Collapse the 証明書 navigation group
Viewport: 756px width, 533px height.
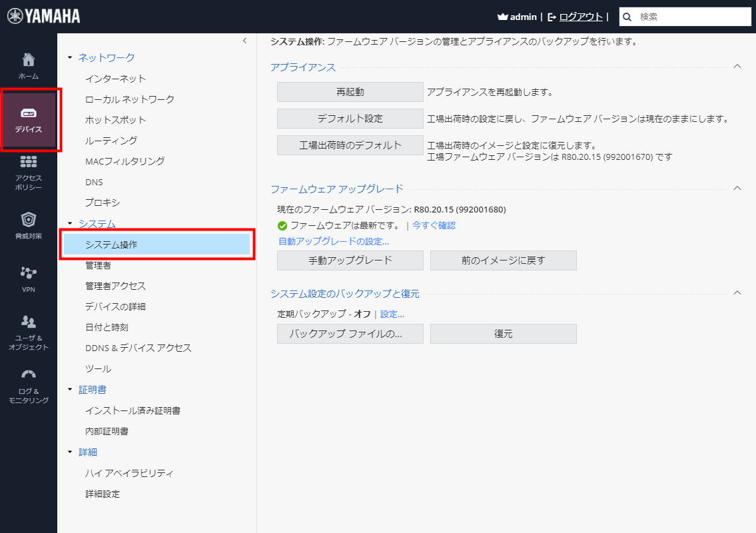(69, 390)
